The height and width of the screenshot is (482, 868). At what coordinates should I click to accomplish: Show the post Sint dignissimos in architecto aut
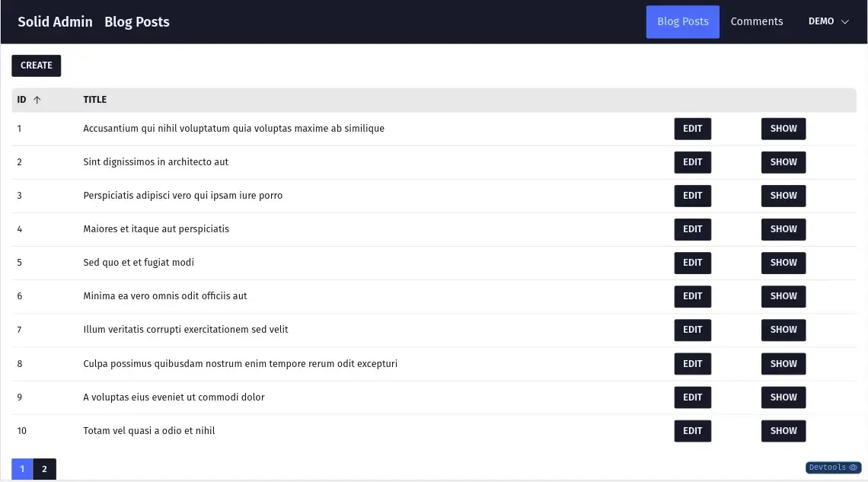pos(783,161)
